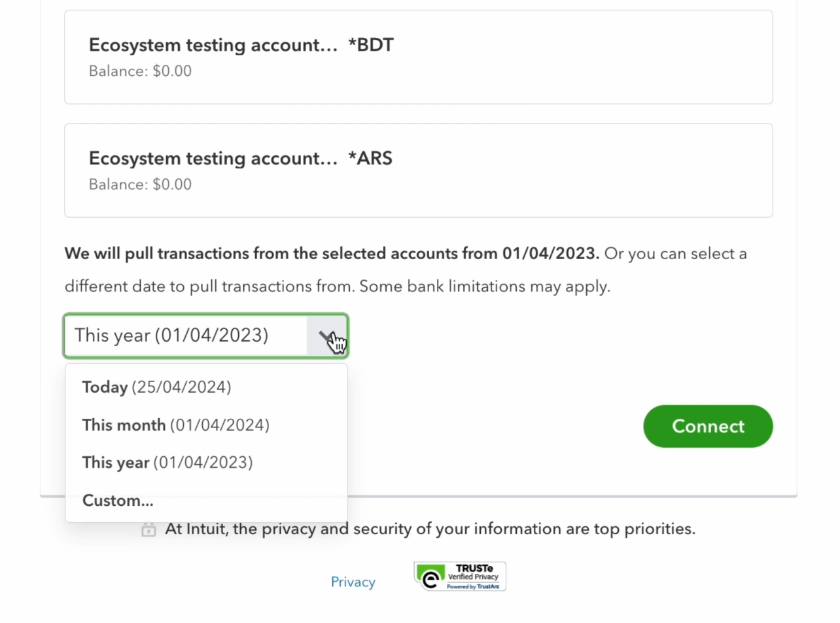Image resolution: width=840 pixels, height=623 pixels.
Task: Click the TRUSTe Verified Privacy badge
Action: click(x=460, y=576)
